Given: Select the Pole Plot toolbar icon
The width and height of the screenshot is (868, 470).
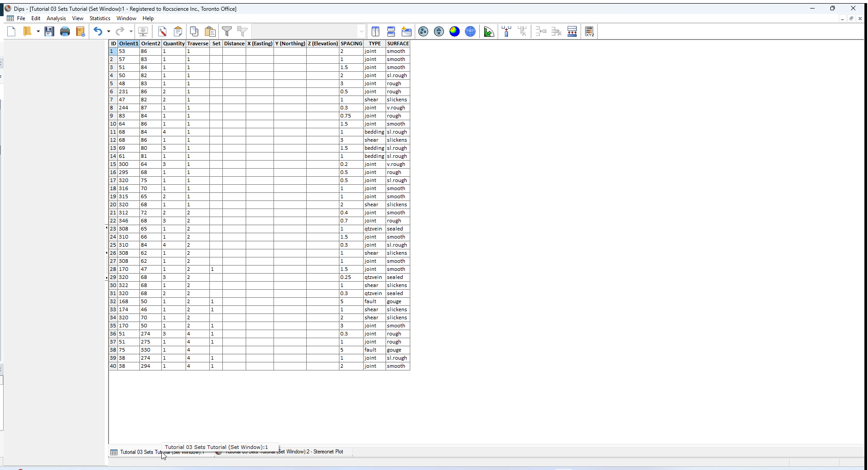Looking at the screenshot, I should point(423,31).
